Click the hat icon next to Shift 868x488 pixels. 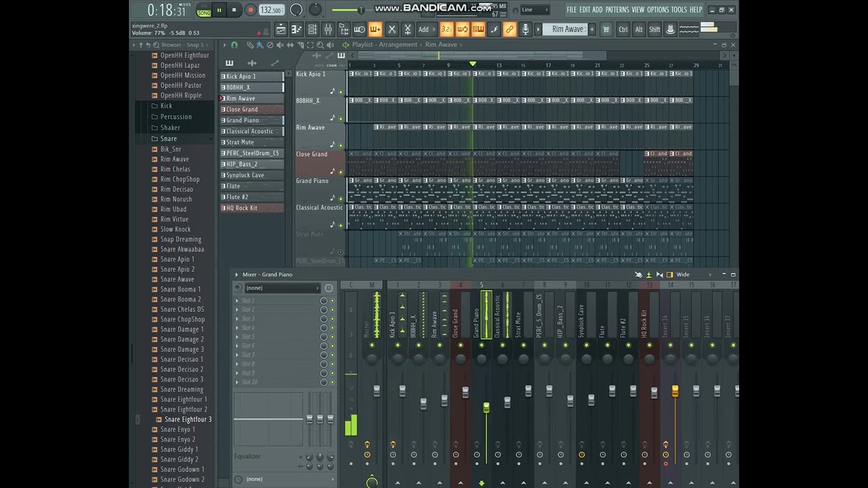point(670,29)
